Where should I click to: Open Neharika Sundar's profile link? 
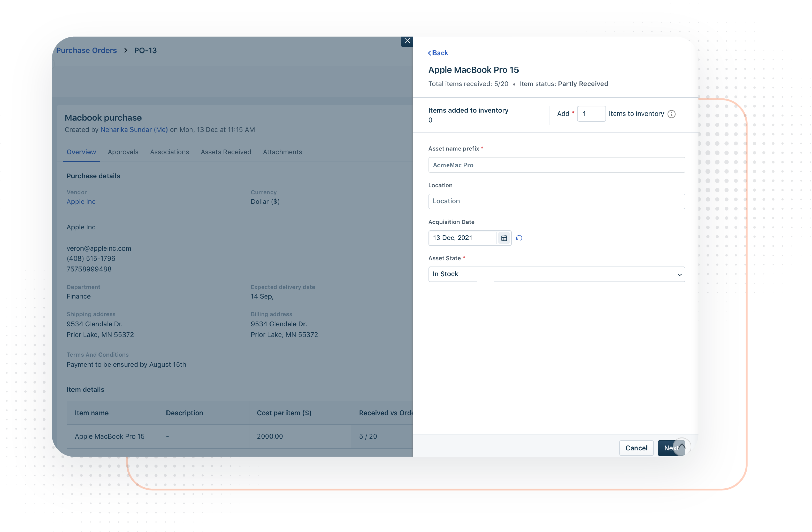(x=134, y=130)
